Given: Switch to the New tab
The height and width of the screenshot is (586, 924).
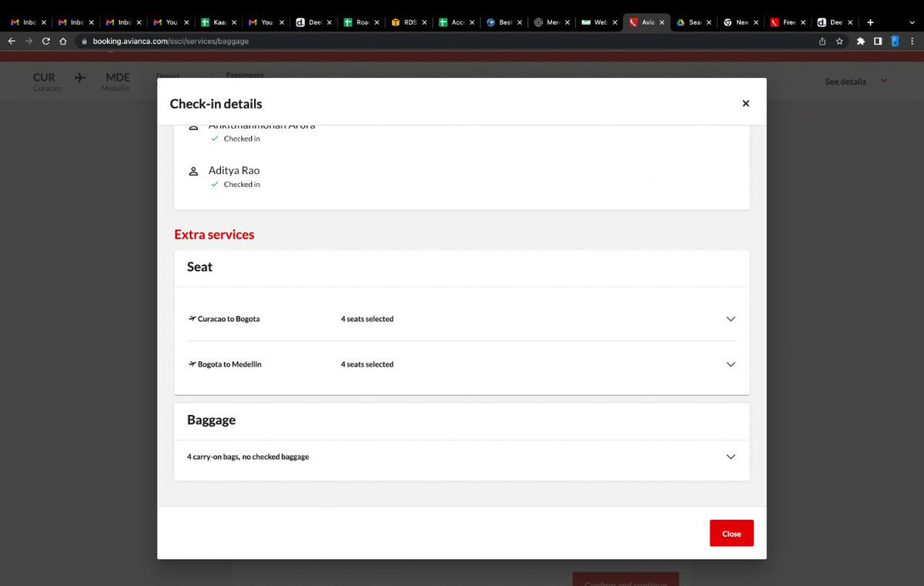Looking at the screenshot, I should [742, 22].
